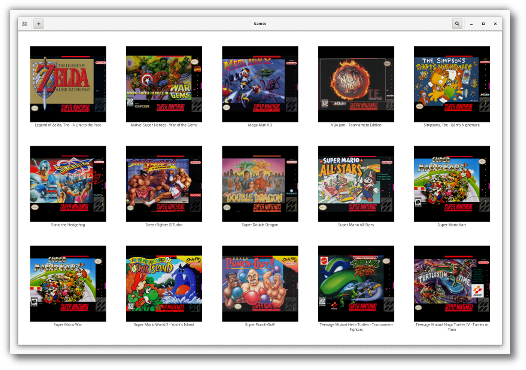The height and width of the screenshot is (370, 526).
Task: Open NBA Jam Tournament Edition cover
Action: click(356, 84)
